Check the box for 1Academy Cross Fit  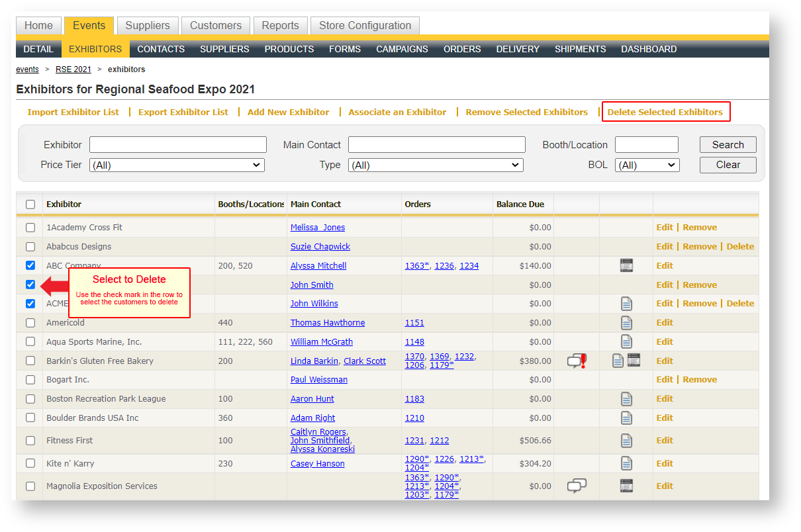coord(30,228)
